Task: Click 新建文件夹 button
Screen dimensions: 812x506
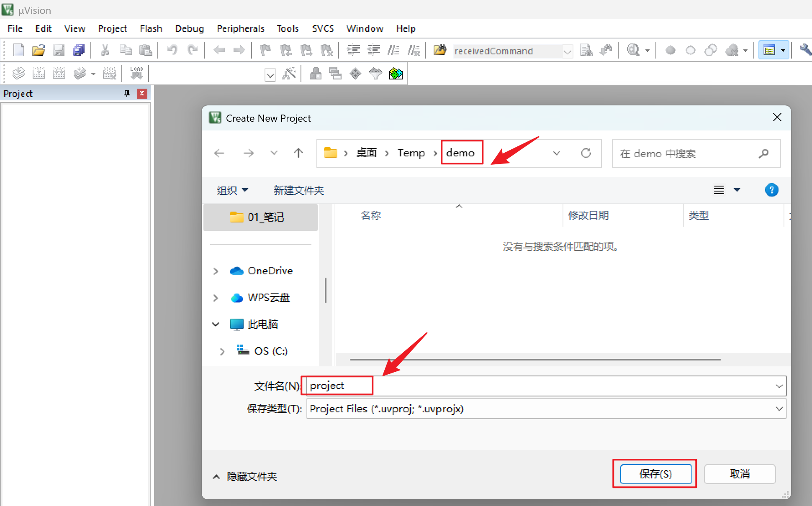Action: (299, 190)
